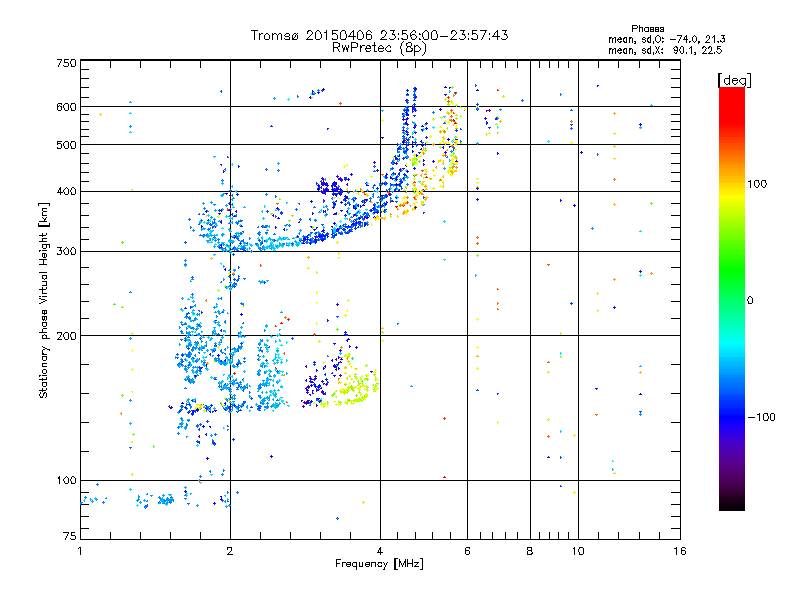The height and width of the screenshot is (600, 800).
Task: Click the x-axis tick label '1'
Action: click(80, 551)
